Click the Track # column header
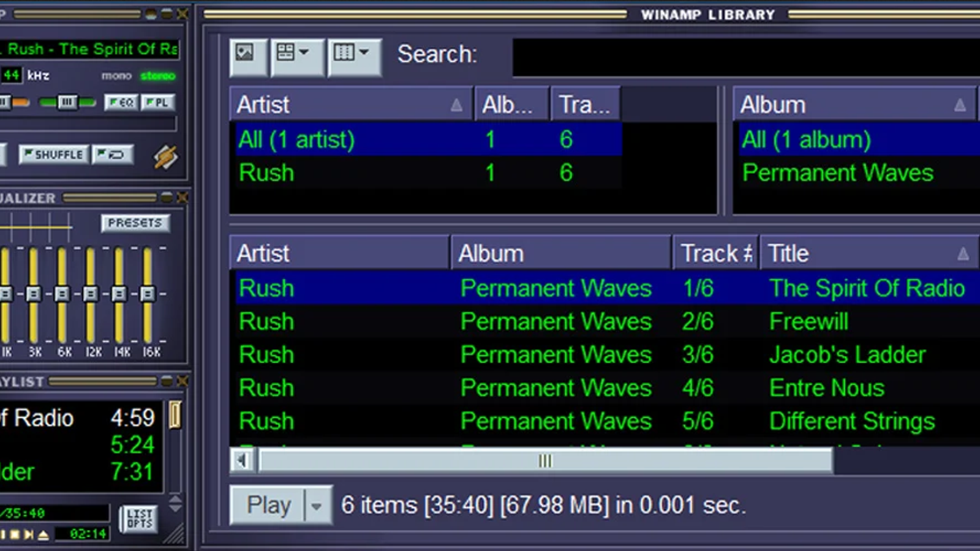 point(715,253)
